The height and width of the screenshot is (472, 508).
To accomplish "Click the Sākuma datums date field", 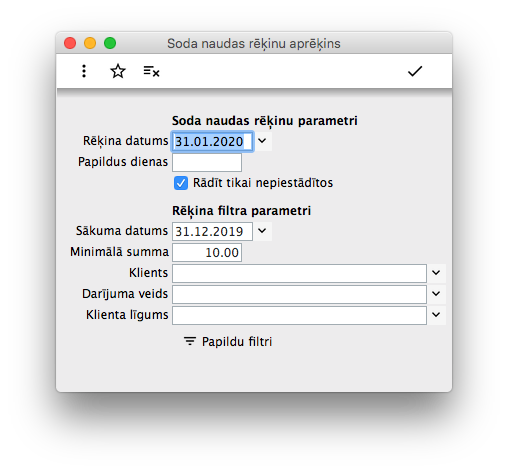I will point(212,231).
